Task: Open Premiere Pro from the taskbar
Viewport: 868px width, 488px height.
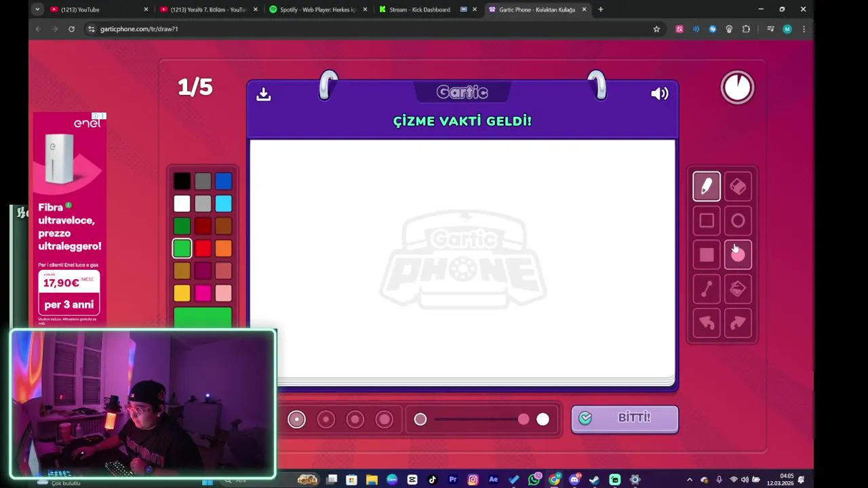Action: [x=453, y=480]
